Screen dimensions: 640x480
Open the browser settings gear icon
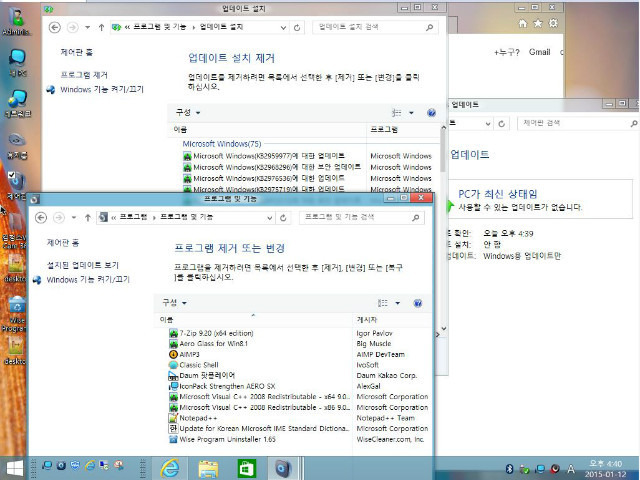pyautogui.click(x=553, y=23)
